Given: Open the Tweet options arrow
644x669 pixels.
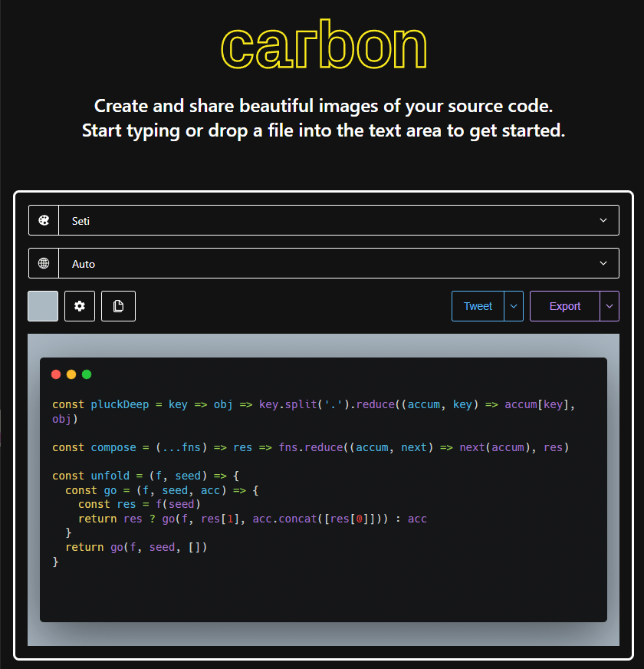Looking at the screenshot, I should (514, 306).
